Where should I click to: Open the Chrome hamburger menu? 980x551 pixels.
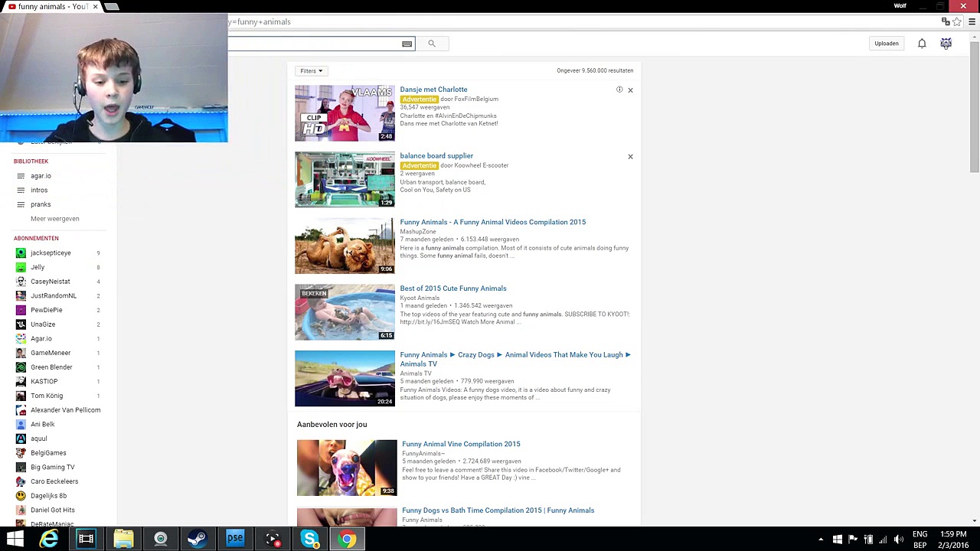coord(972,22)
